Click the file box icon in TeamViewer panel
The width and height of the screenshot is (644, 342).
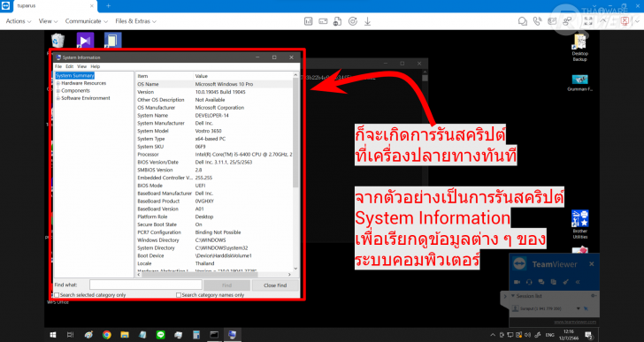pyautogui.click(x=553, y=282)
